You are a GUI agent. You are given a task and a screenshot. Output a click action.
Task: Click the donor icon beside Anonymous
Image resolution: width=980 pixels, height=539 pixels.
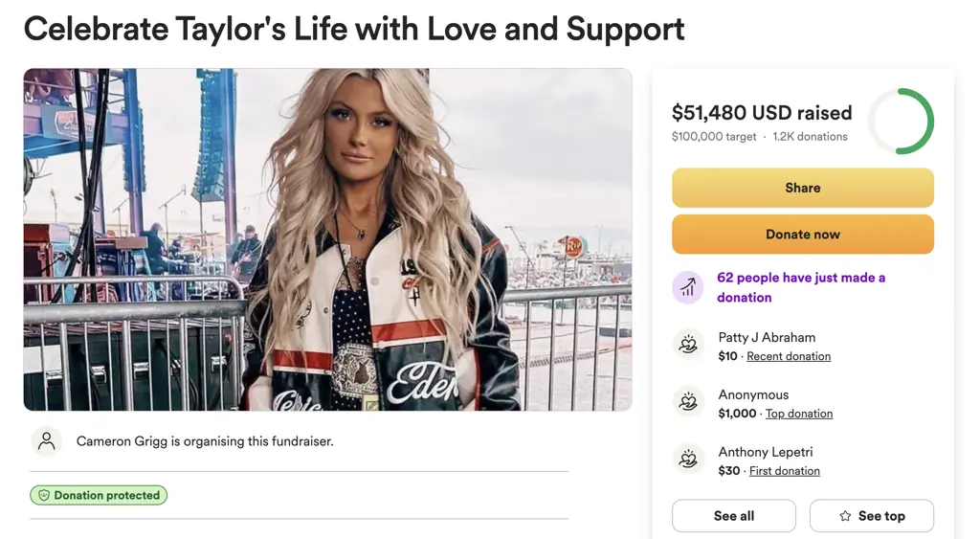(688, 403)
